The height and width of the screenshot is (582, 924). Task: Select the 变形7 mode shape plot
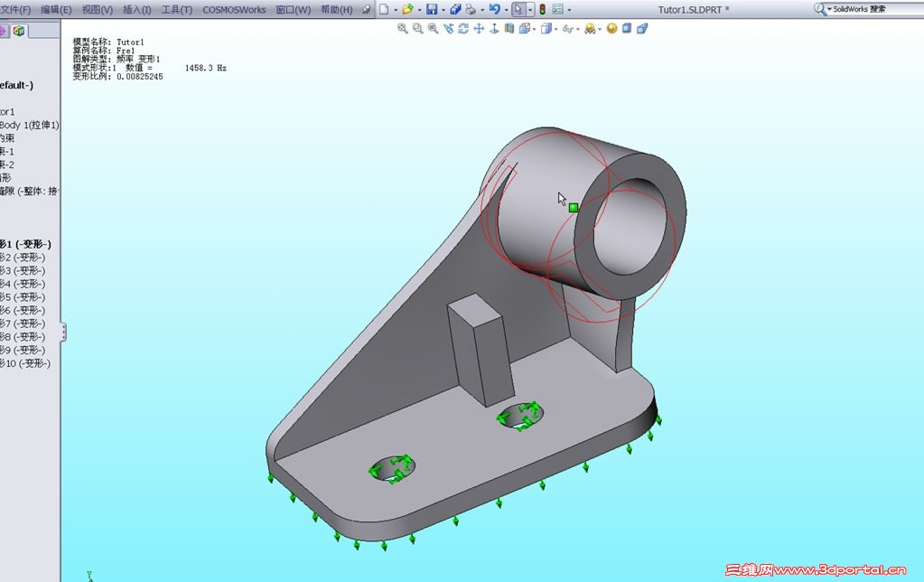click(23, 324)
